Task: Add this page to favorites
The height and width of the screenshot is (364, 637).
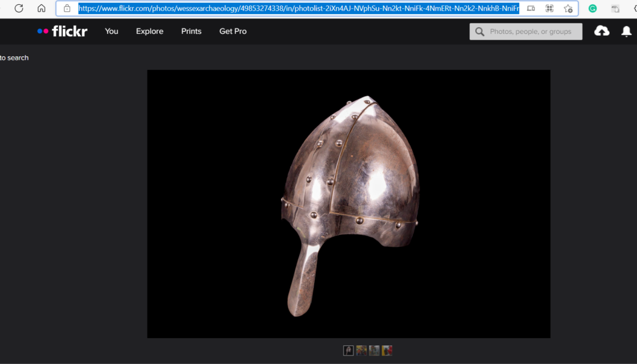Action: tap(568, 8)
